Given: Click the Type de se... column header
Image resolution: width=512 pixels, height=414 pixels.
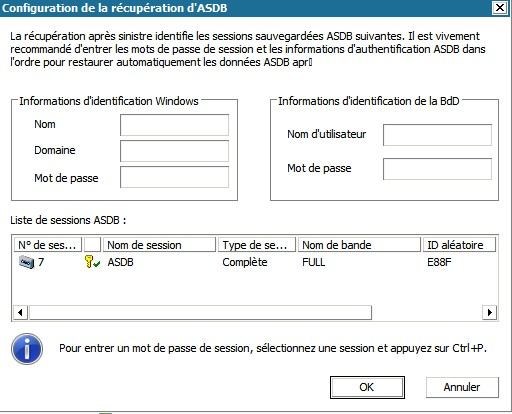Looking at the screenshot, I should coord(257,245).
